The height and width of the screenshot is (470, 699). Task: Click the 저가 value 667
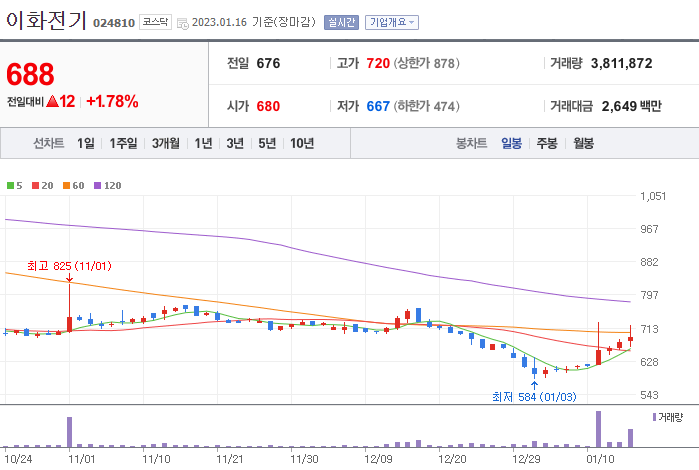click(x=378, y=106)
